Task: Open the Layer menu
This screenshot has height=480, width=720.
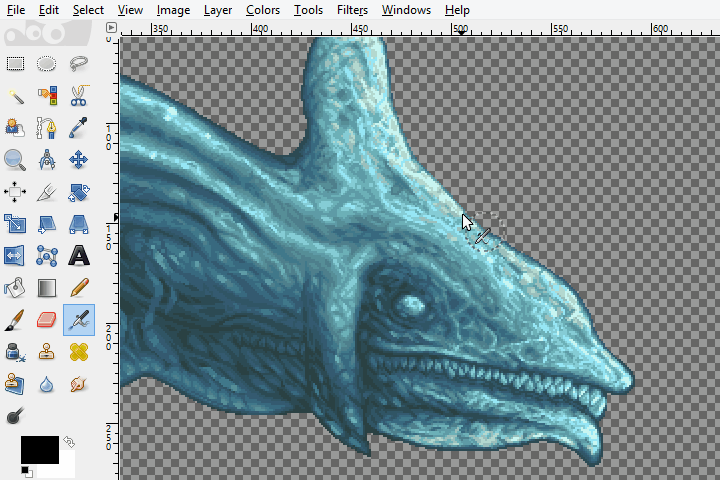Action: [218, 10]
